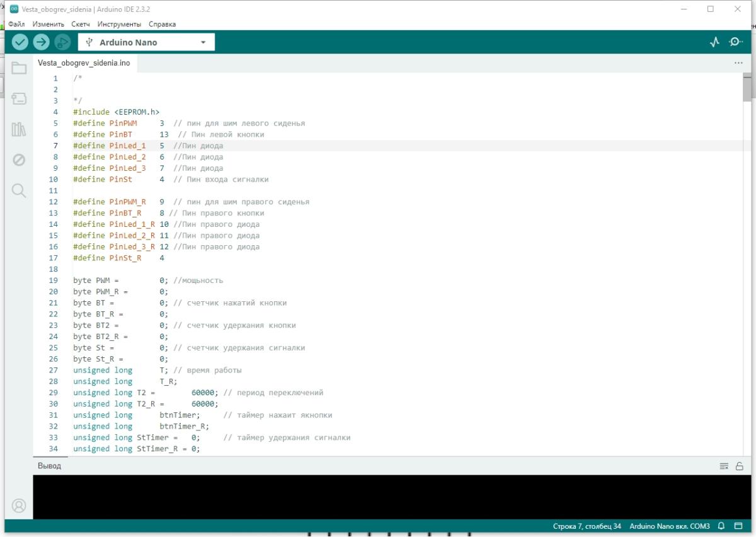Screen dimensions: 756x537
Task: Toggle the bottom panel in status bar
Action: click(x=738, y=526)
